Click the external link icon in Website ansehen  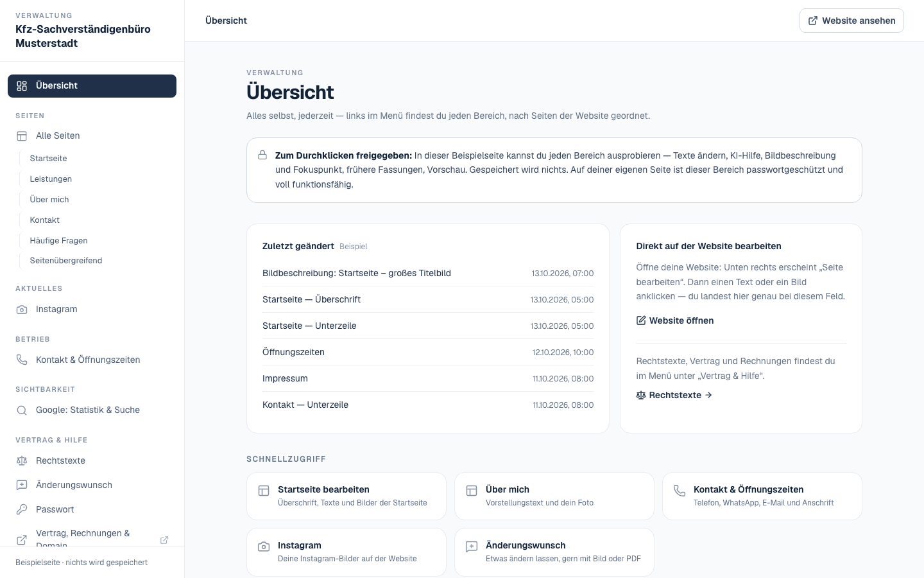[x=813, y=21]
